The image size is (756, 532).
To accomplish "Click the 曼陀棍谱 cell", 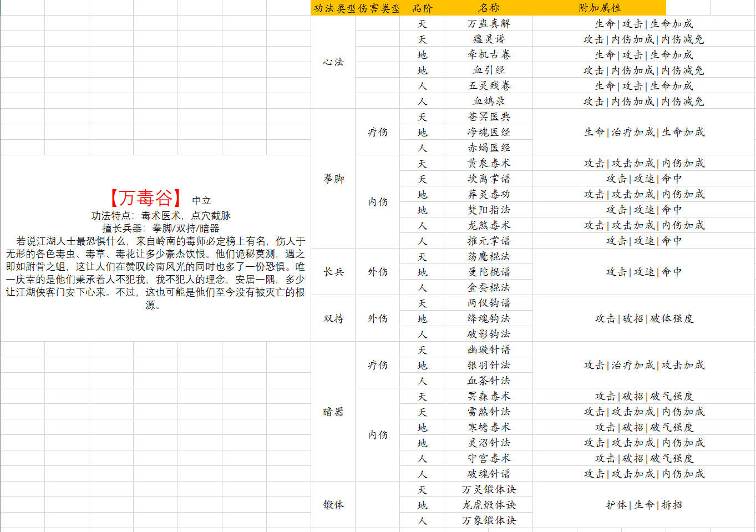I will pyautogui.click(x=489, y=272).
